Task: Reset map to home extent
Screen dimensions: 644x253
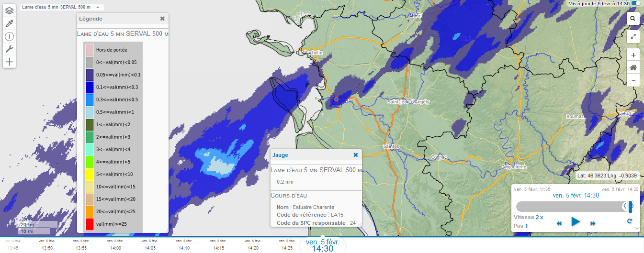Action: tap(633, 67)
